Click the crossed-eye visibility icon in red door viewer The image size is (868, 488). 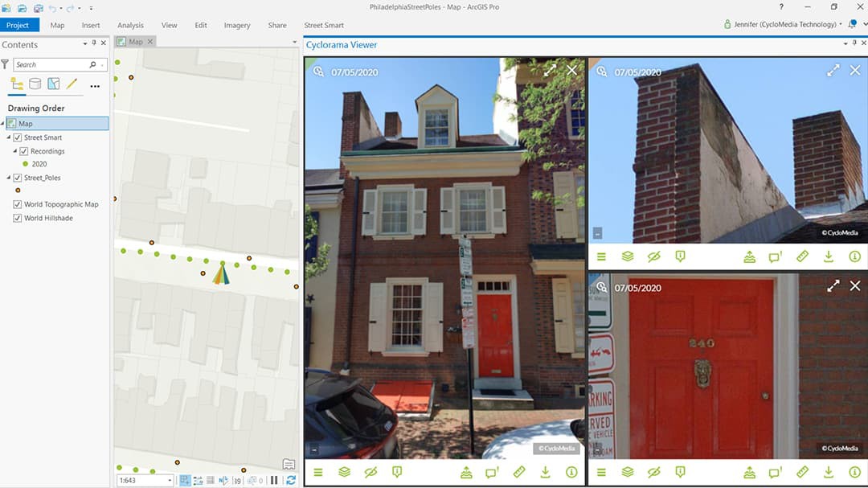(x=653, y=473)
